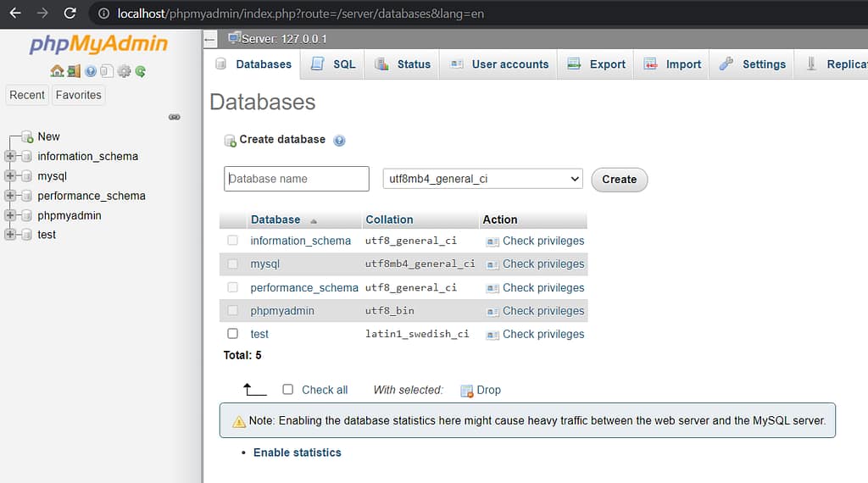Expand the mysql database tree node

click(x=10, y=176)
